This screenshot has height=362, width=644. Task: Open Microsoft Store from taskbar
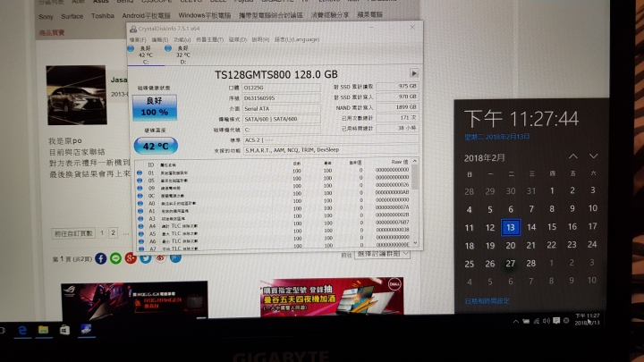[64, 330]
